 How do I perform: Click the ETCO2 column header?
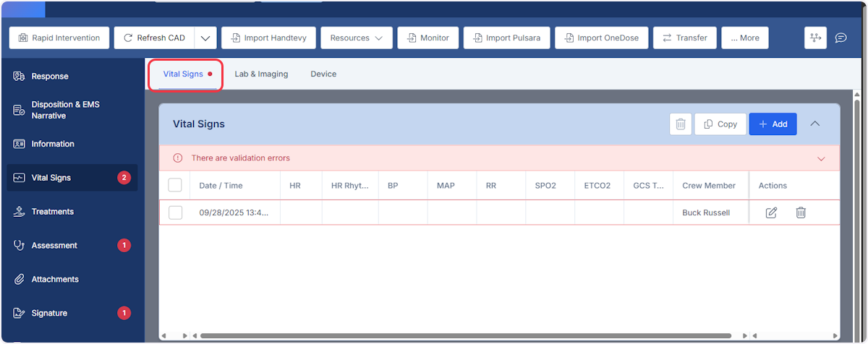[x=600, y=186]
